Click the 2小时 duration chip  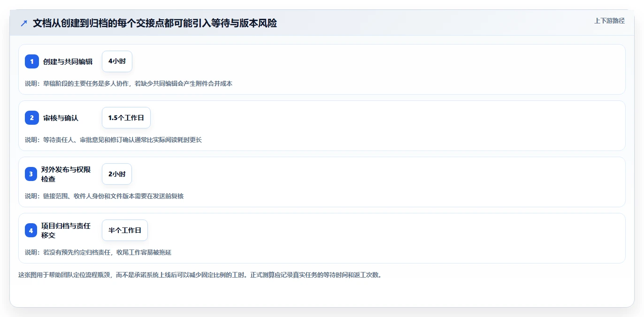117,174
